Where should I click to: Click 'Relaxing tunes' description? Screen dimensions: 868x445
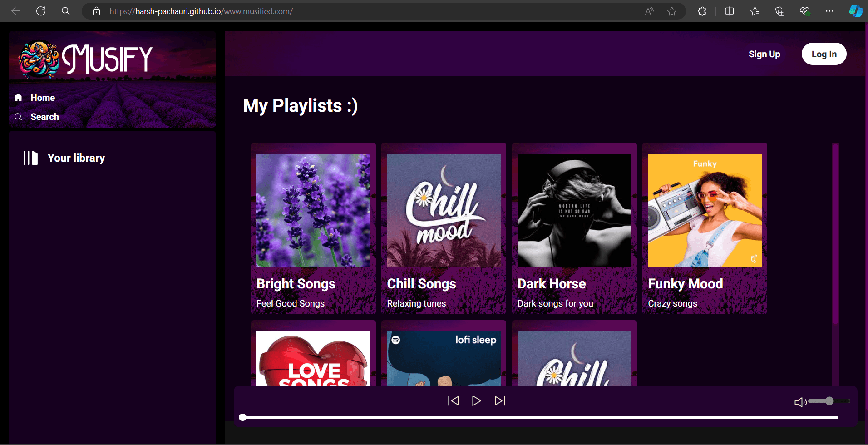coord(416,303)
